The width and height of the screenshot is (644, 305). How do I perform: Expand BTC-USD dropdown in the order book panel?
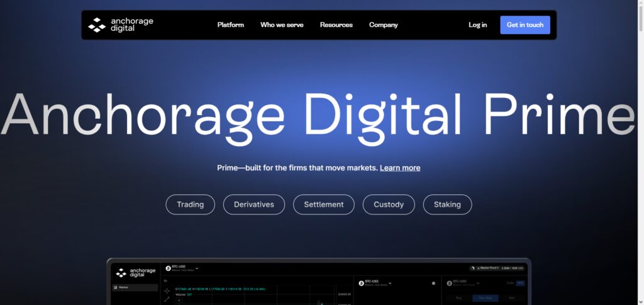pos(390,283)
